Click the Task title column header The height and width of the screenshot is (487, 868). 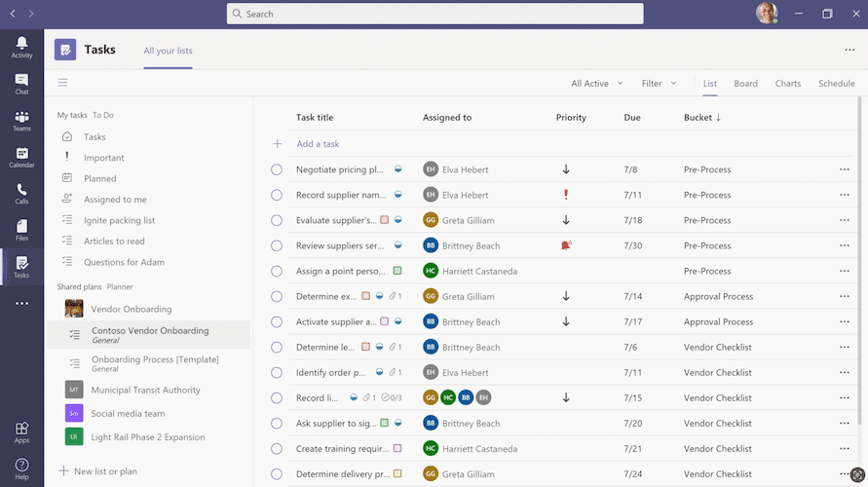315,117
